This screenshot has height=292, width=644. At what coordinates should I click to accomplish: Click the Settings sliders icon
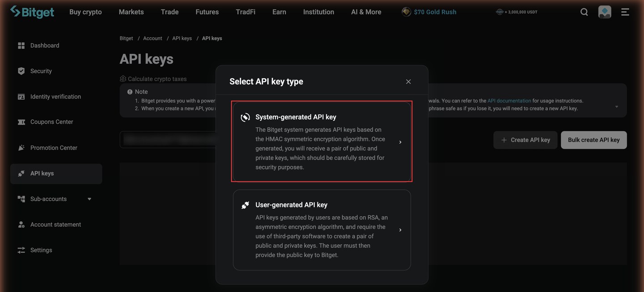(x=21, y=250)
